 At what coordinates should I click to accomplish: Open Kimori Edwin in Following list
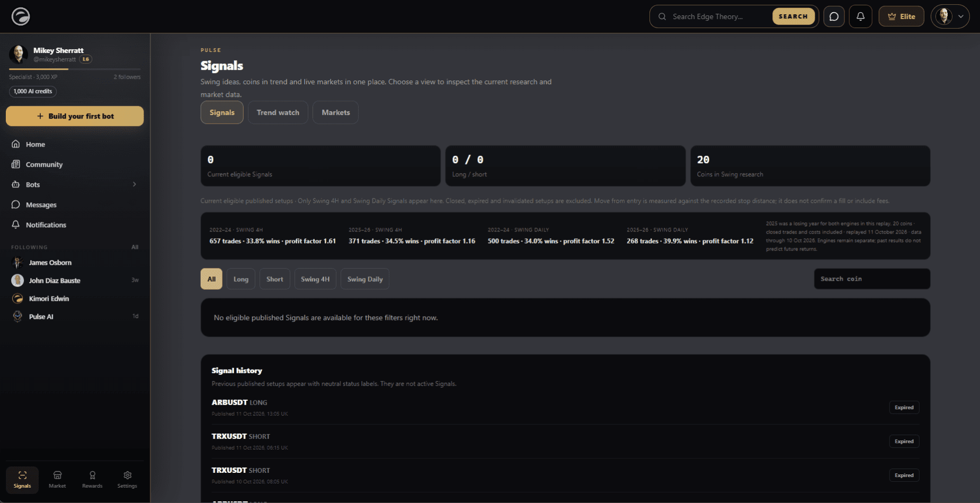pyautogui.click(x=75, y=298)
